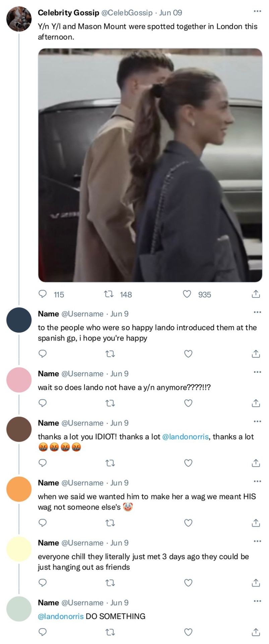Open more options on the Spanish GP reply

coord(257,312)
